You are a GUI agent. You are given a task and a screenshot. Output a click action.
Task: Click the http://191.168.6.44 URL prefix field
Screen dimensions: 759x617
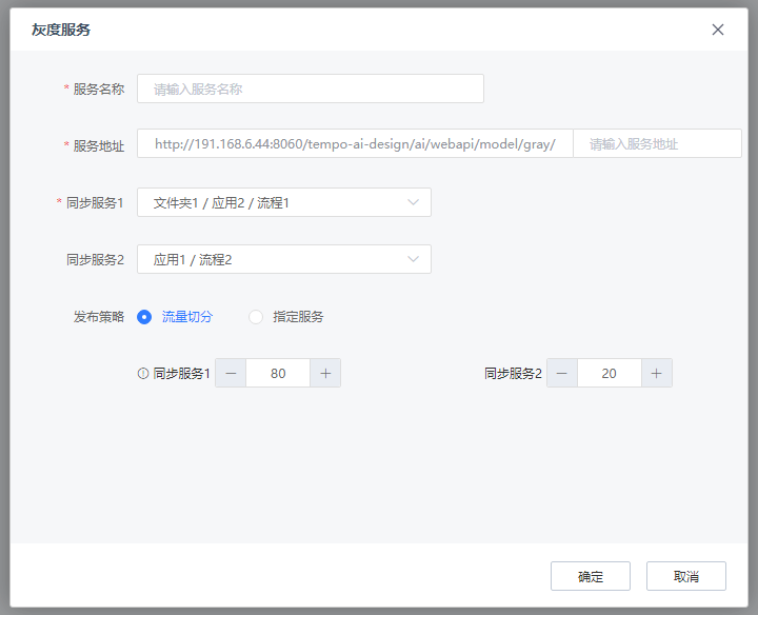pyautogui.click(x=355, y=144)
